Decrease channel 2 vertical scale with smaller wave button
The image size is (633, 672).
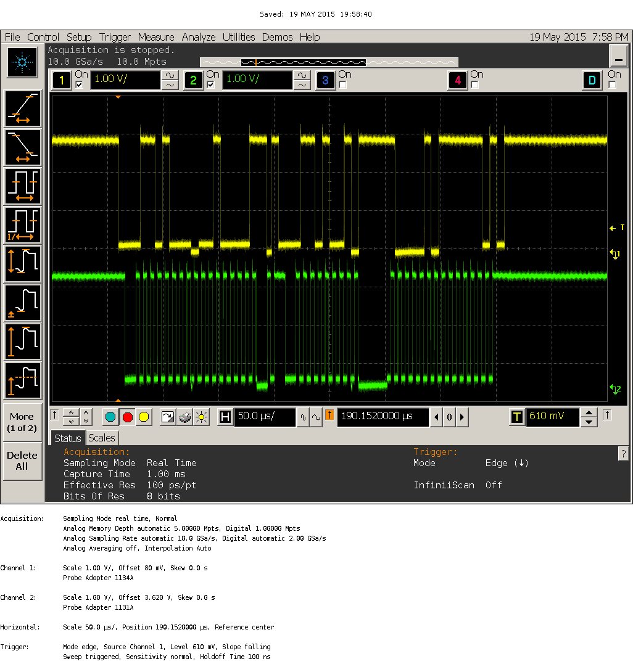[x=302, y=85]
